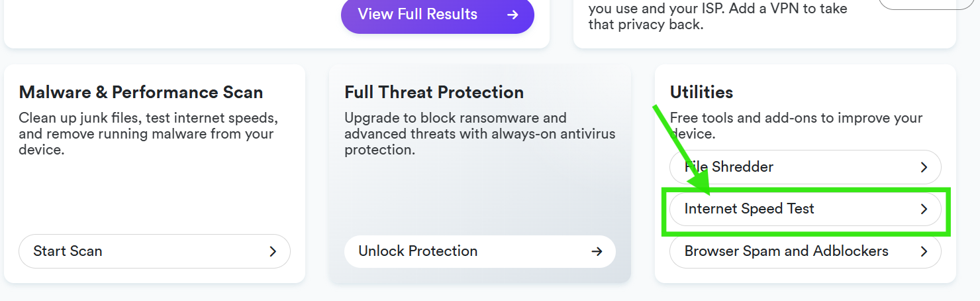980x301 pixels.
Task: Click the VPN privacy description text
Action: coord(718,17)
